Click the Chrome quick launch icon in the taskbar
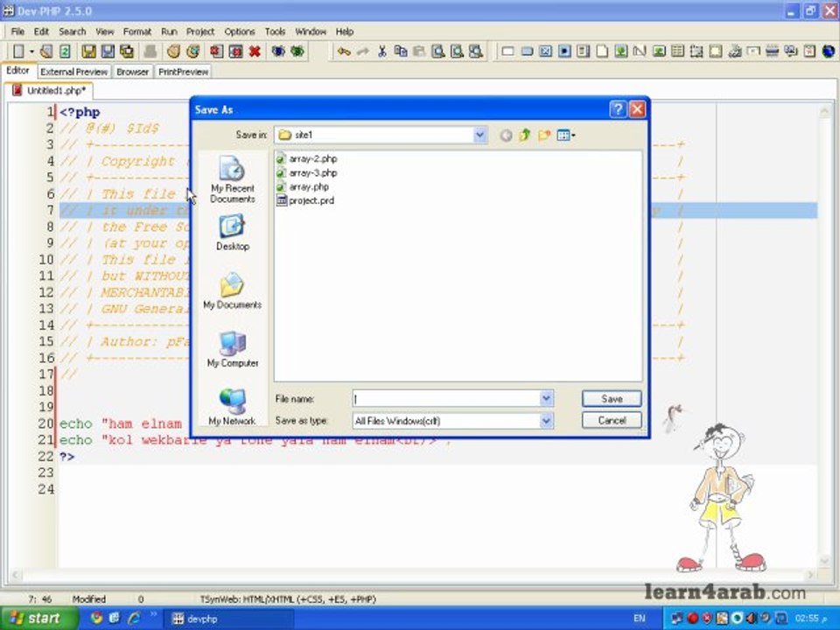The height and width of the screenshot is (630, 840). click(96, 619)
